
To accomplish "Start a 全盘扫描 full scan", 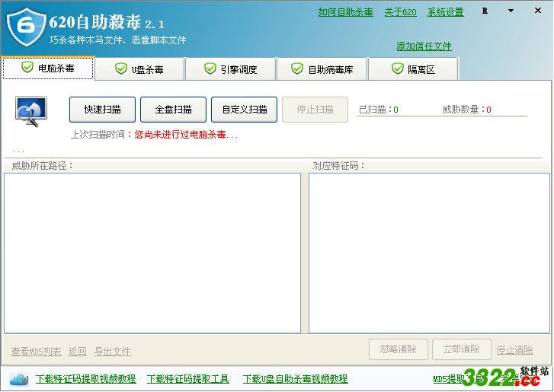I will 173,110.
